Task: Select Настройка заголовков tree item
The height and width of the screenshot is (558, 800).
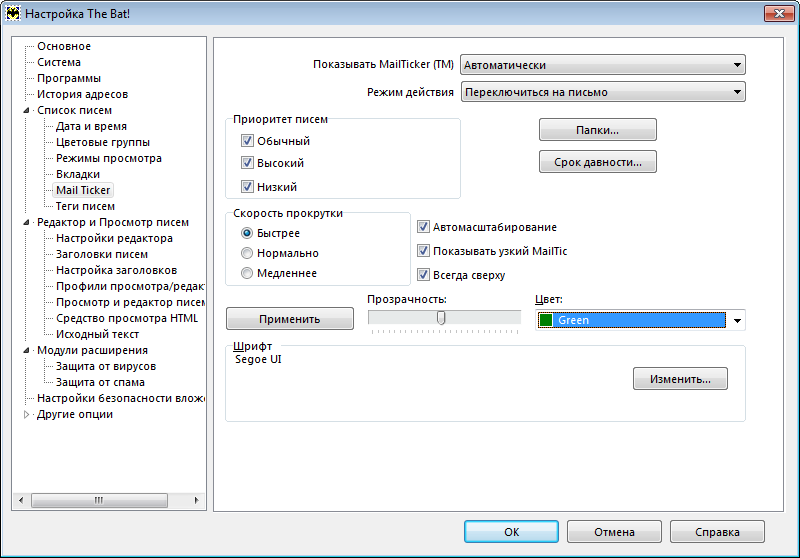Action: [116, 270]
